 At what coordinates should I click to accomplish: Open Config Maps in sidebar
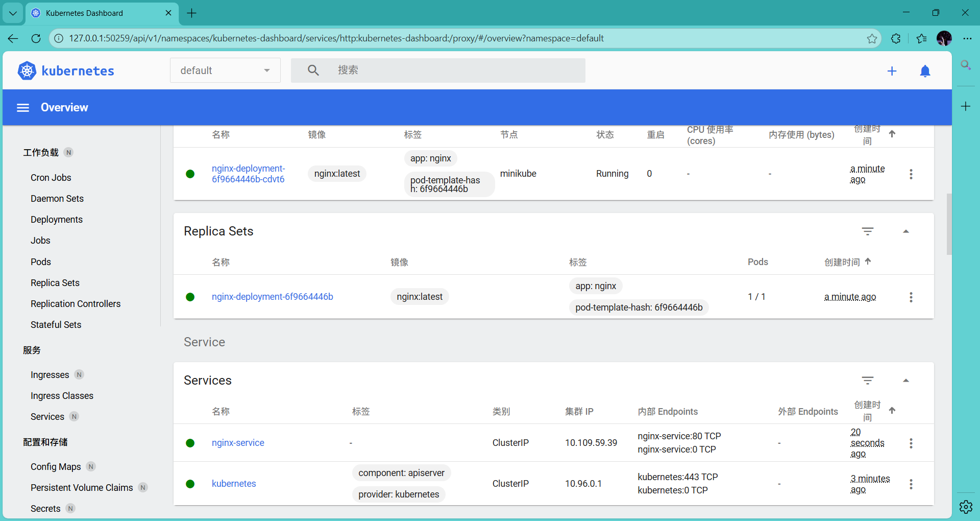[x=56, y=467]
